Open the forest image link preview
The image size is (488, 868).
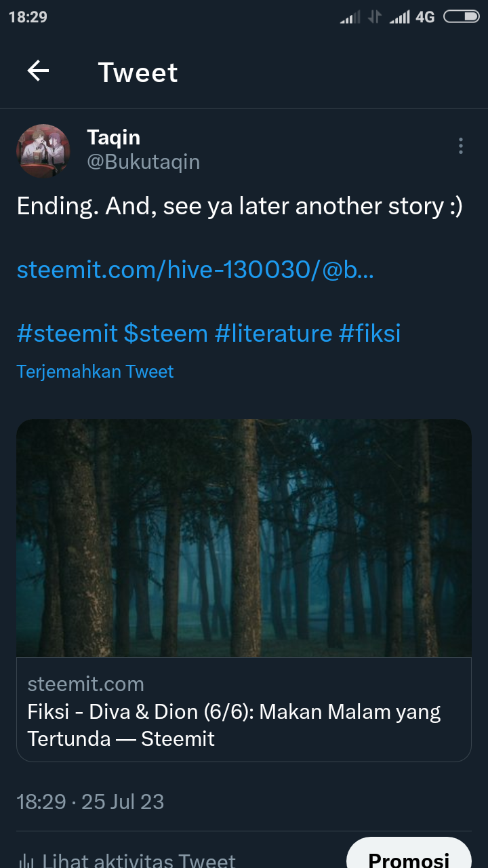click(x=244, y=538)
